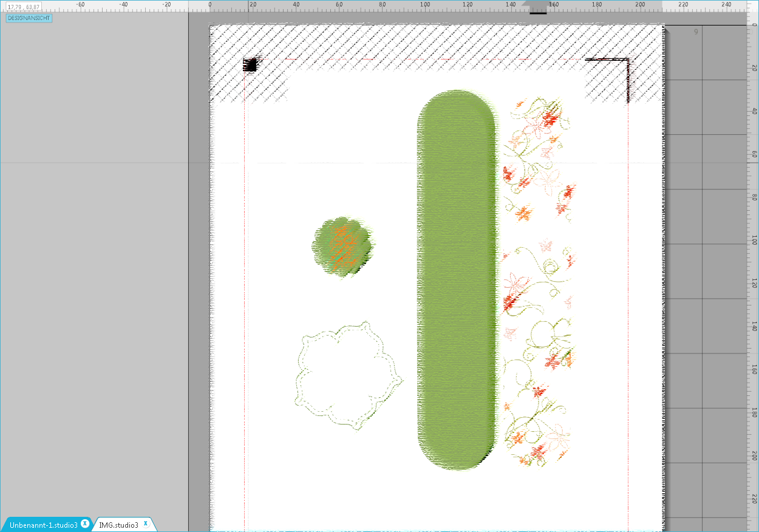
Task: Click the grid cell labeled 9
Action: 695,32
